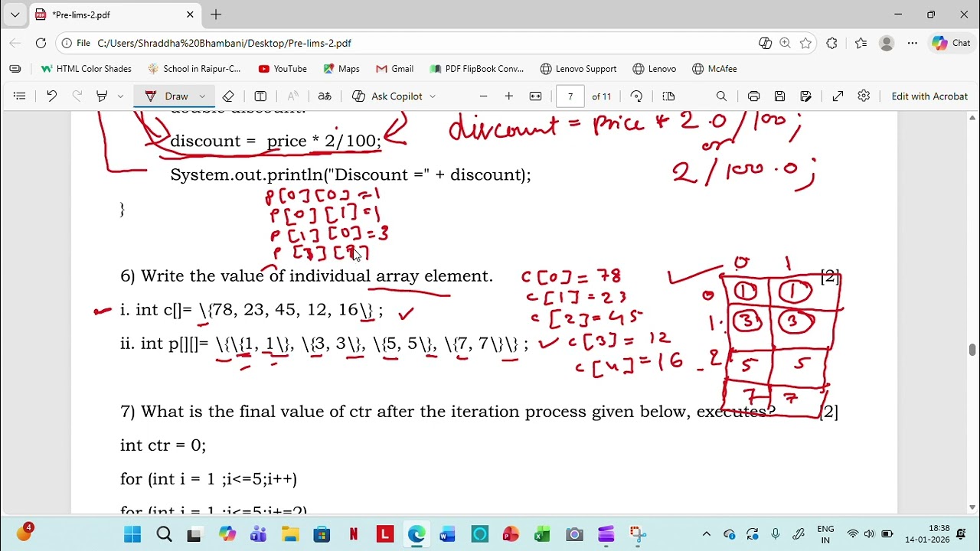
Task: Open PDF viewer settings gear
Action: pyautogui.click(x=864, y=96)
